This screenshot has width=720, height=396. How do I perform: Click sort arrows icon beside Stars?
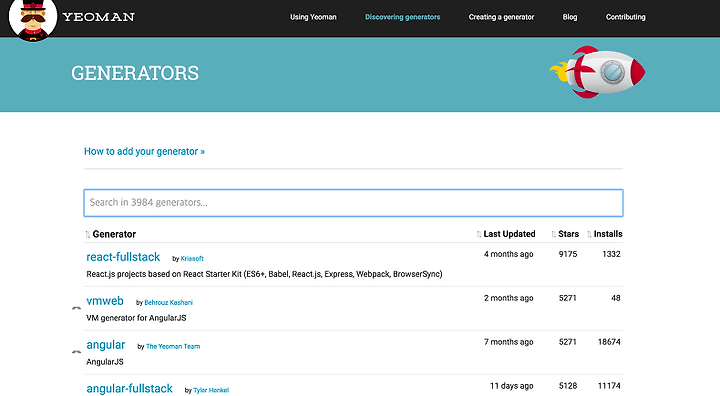coord(554,234)
